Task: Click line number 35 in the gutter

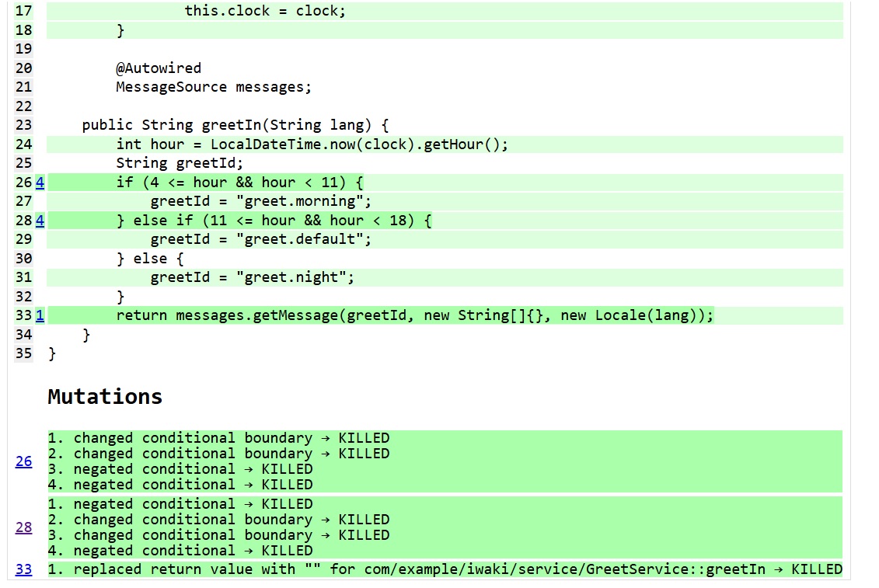Action: (24, 353)
